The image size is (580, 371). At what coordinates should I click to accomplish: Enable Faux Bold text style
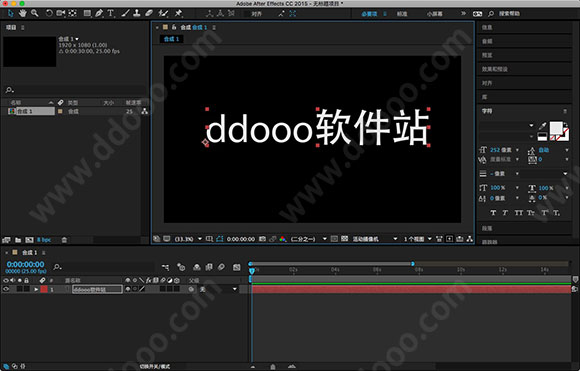tap(493, 213)
